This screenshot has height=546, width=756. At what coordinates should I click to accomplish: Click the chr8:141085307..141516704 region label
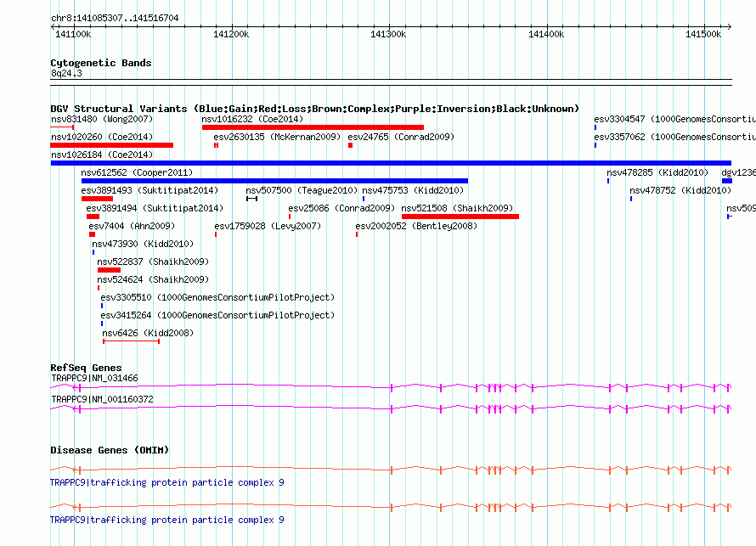115,18
